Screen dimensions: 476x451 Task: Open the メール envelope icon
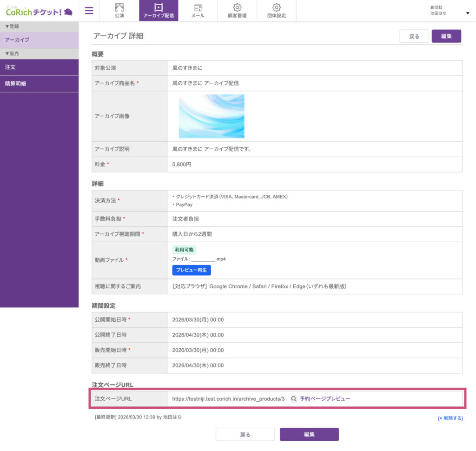[x=198, y=7]
